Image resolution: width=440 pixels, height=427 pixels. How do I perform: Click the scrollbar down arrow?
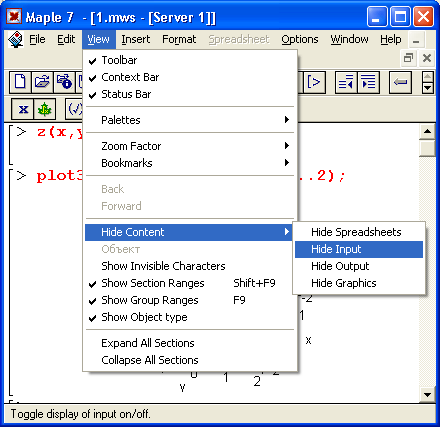point(427,395)
